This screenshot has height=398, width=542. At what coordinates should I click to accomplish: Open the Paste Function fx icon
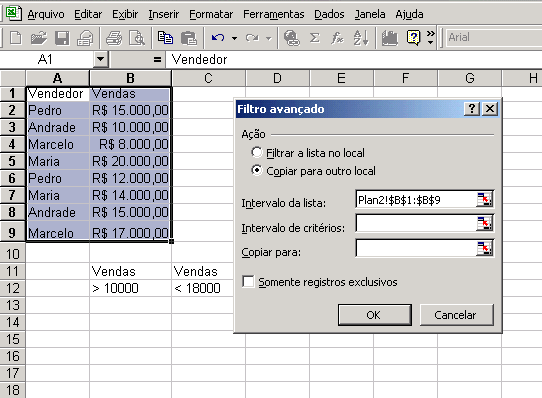(x=337, y=38)
